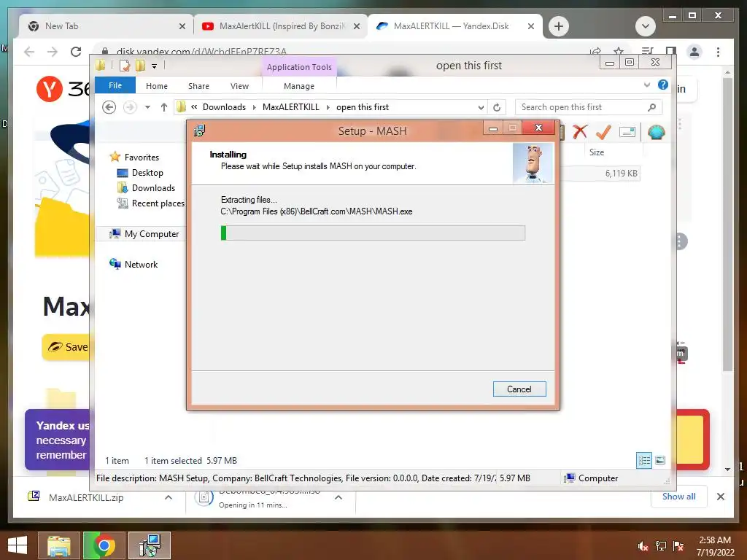Viewport: 747px width, 560px height.
Task: Click the setup installer taskbar icon
Action: pos(150,545)
